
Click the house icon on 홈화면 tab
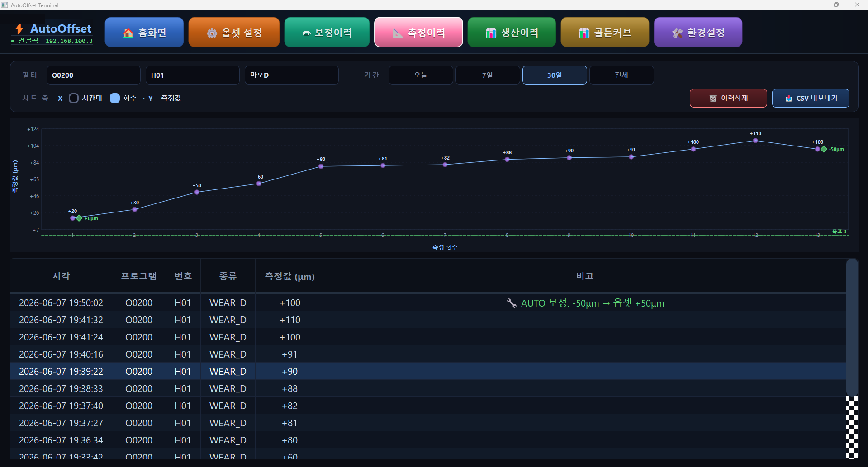pos(128,33)
